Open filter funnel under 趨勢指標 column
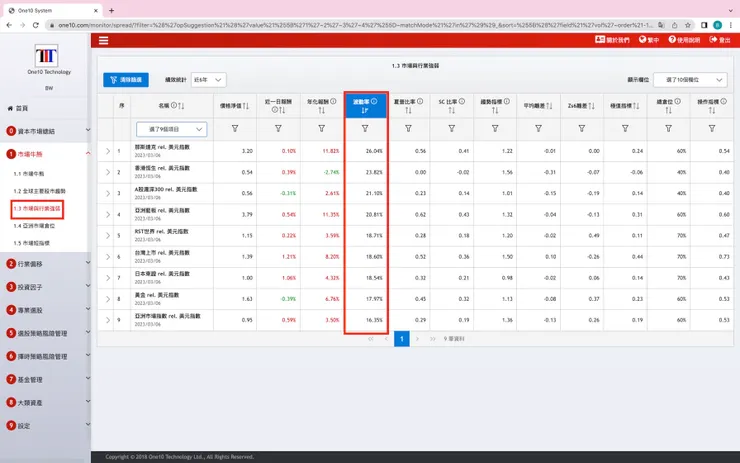The height and width of the screenshot is (463, 740). (495, 128)
